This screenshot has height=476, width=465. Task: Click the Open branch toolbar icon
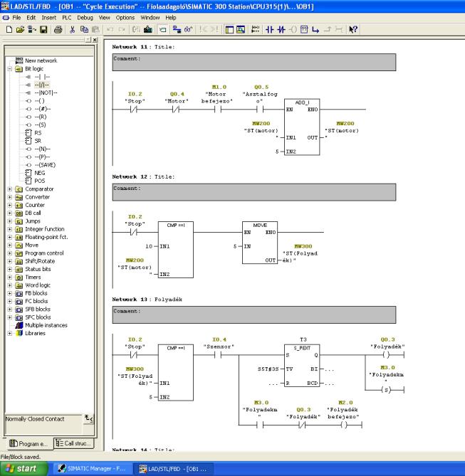(315, 29)
